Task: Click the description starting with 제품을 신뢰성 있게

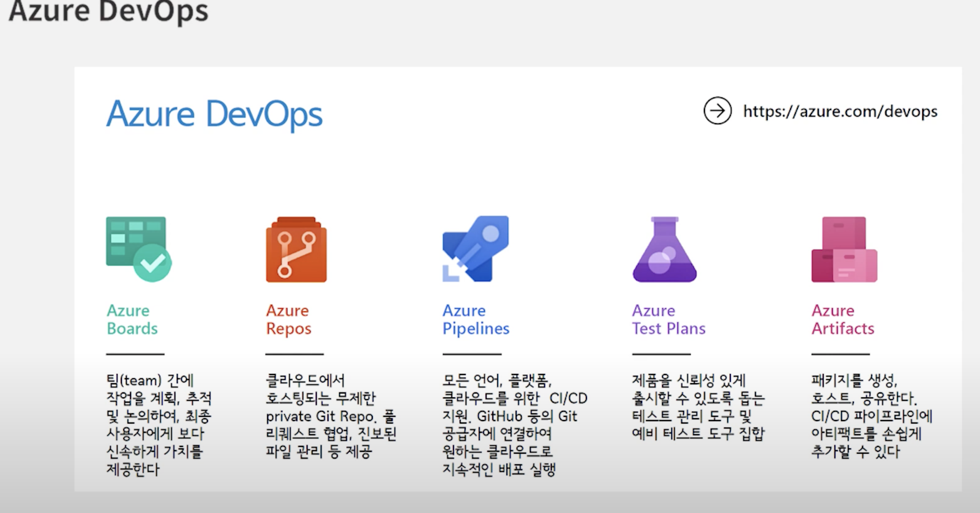Action: 698,407
